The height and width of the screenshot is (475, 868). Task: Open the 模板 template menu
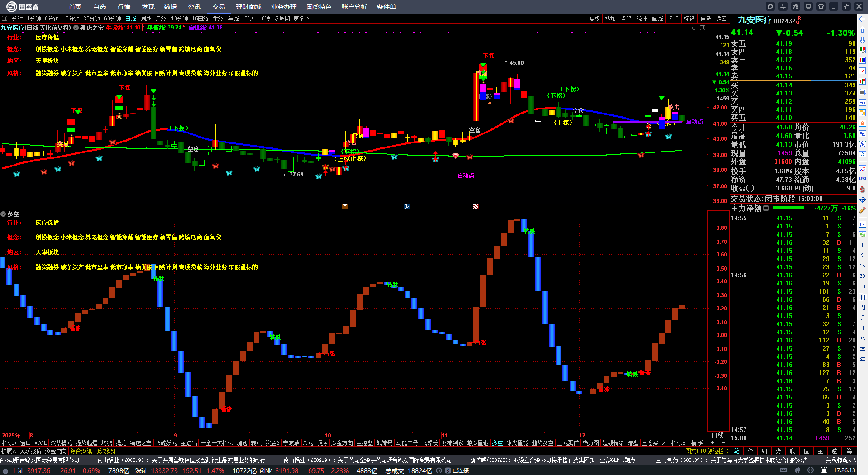click(x=697, y=443)
